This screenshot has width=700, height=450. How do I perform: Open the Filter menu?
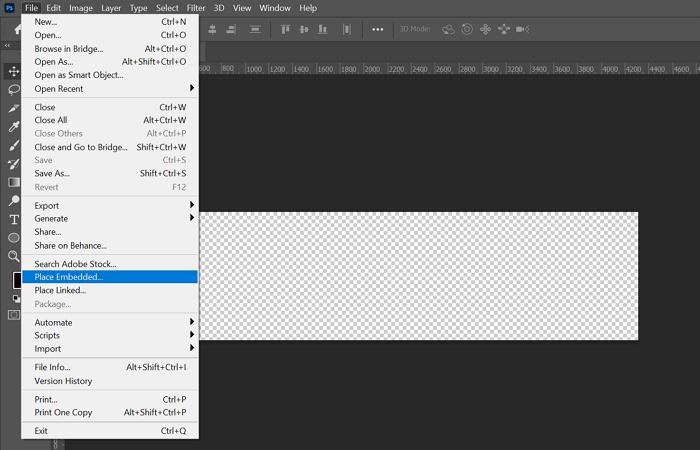point(195,8)
